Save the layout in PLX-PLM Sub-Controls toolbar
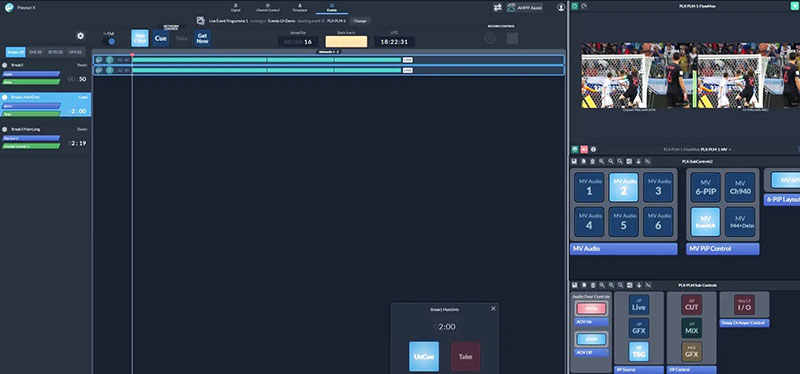The width and height of the screenshot is (800, 374). coord(574,285)
